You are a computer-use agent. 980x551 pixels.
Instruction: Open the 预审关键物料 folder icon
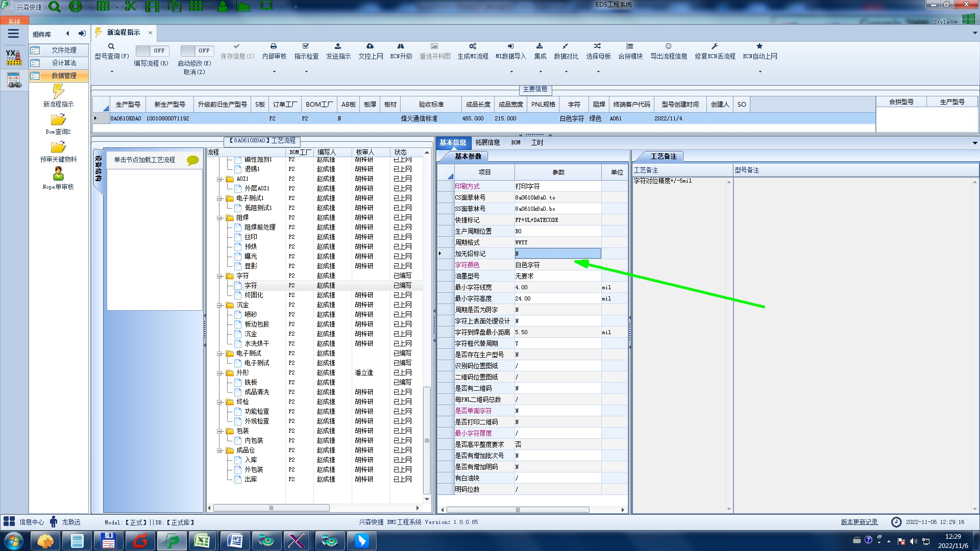[x=58, y=147]
